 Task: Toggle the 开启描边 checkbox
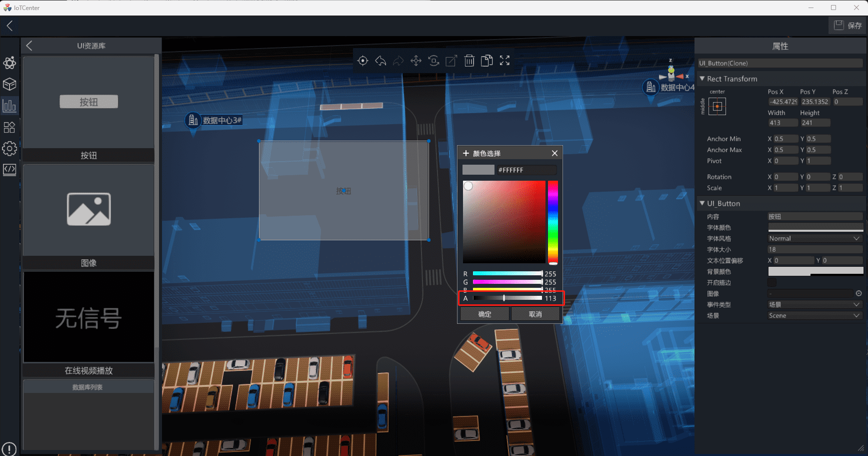(x=772, y=283)
